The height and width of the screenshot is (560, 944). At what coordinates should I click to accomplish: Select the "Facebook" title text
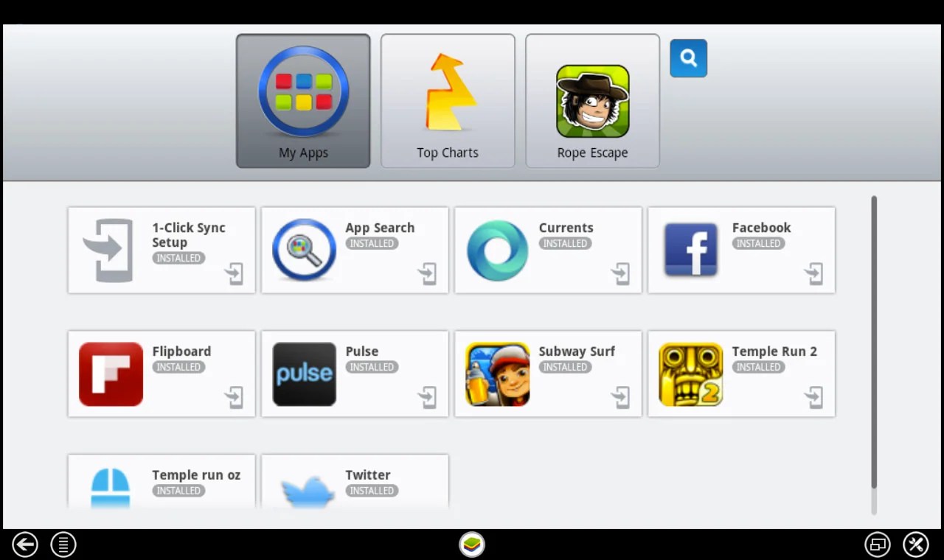pyautogui.click(x=761, y=228)
